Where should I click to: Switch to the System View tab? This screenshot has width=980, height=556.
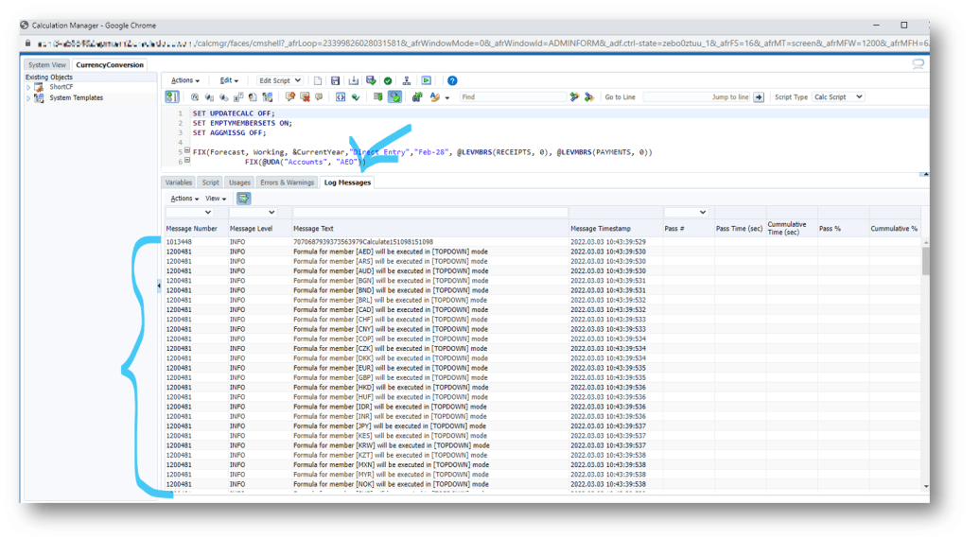pyautogui.click(x=47, y=64)
